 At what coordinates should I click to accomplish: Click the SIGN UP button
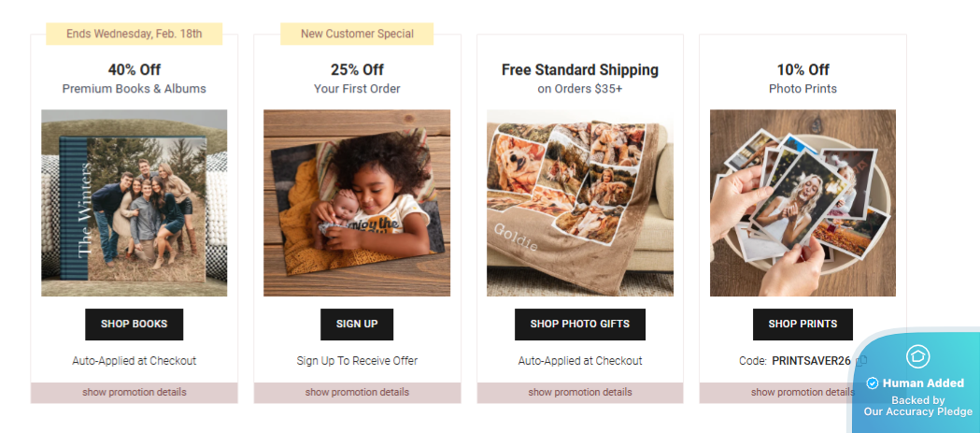(357, 325)
